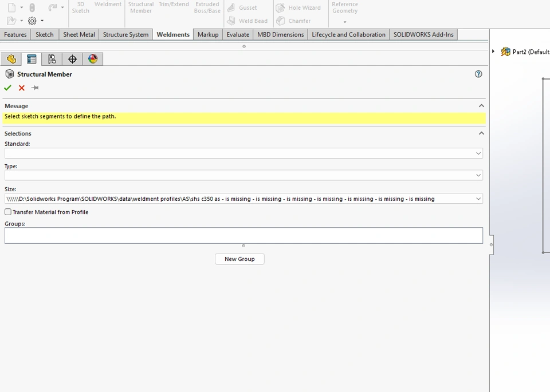550x392 pixels.
Task: Show the PropertyManager tab
Action: tap(32, 59)
